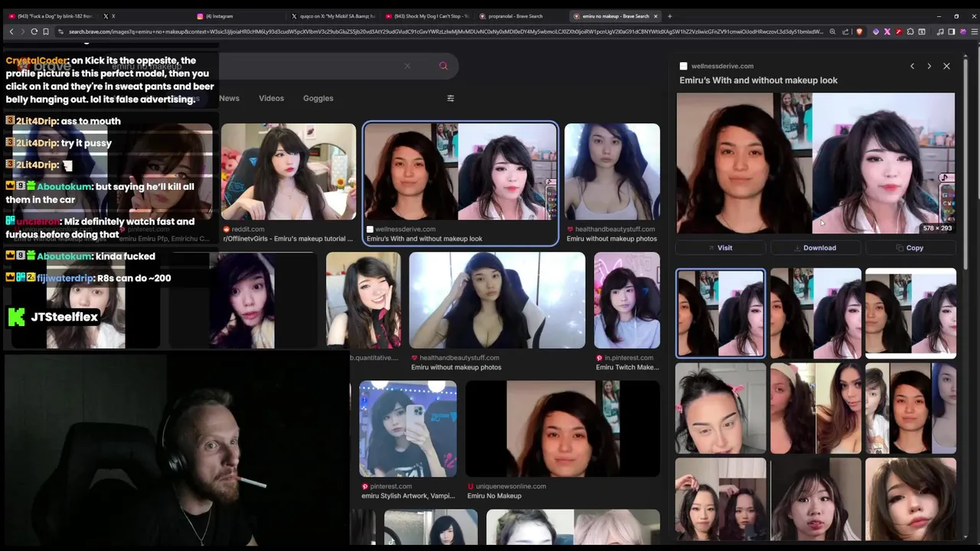
Task: Open the Brave playlist music note icon
Action: point(940,31)
